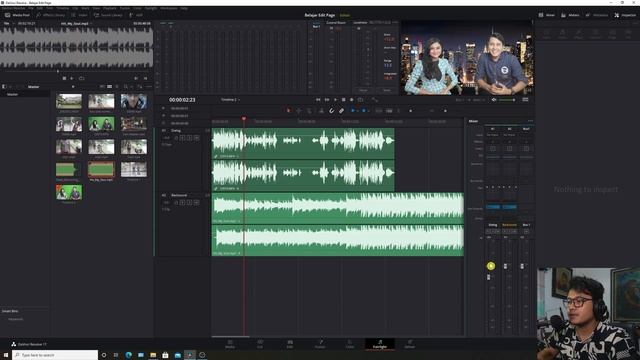Toggle the Mixer panel button at top right
The width and height of the screenshot is (640, 360).
coord(547,15)
